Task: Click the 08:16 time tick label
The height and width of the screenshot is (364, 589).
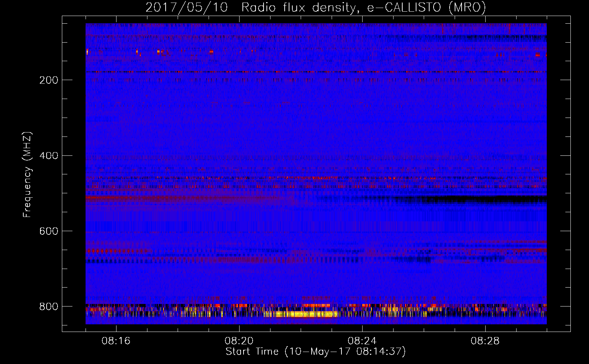Action: pyautogui.click(x=116, y=341)
